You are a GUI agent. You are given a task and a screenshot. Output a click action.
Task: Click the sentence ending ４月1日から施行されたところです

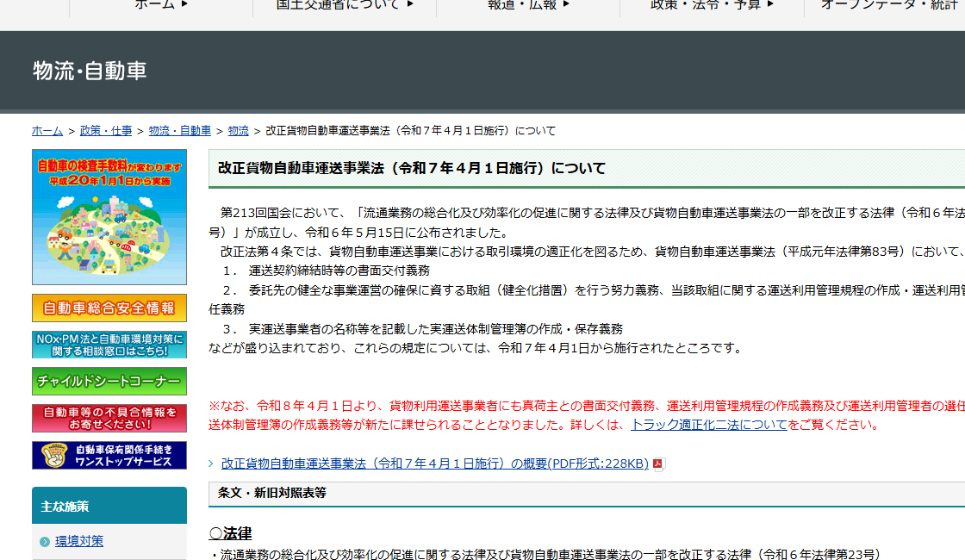click(x=476, y=348)
